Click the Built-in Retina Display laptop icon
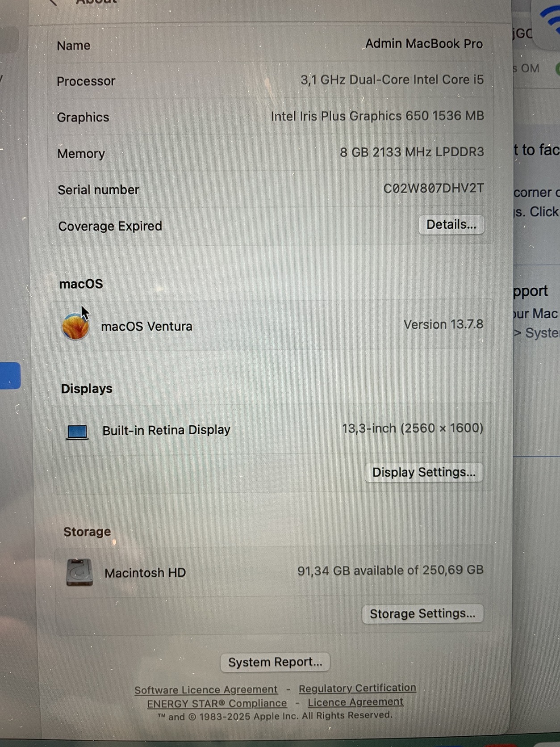 [77, 432]
